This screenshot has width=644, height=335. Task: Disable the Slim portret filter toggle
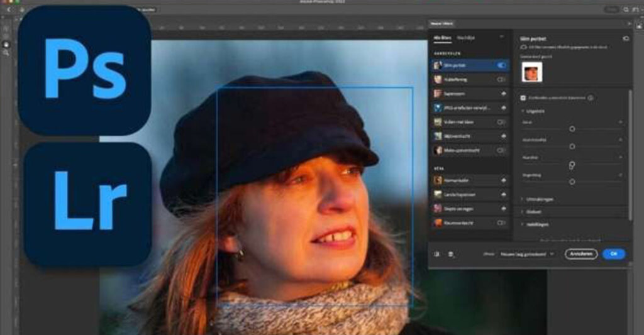point(501,65)
